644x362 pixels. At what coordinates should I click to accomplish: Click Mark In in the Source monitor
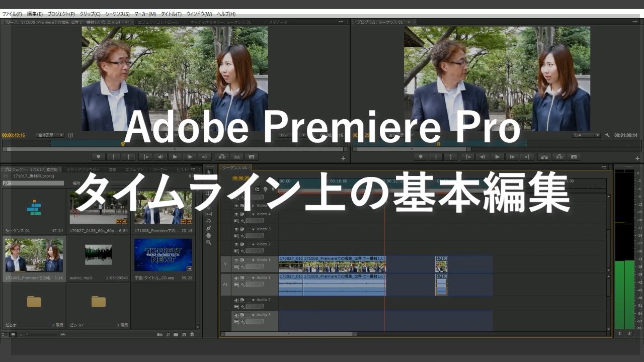tap(114, 157)
